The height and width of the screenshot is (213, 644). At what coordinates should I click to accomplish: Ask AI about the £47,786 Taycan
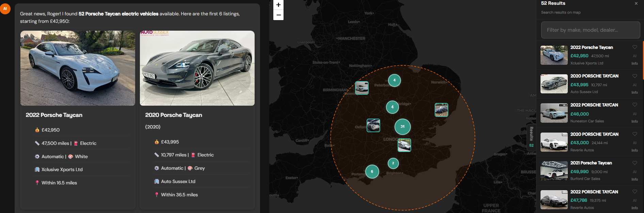pyautogui.click(x=634, y=200)
